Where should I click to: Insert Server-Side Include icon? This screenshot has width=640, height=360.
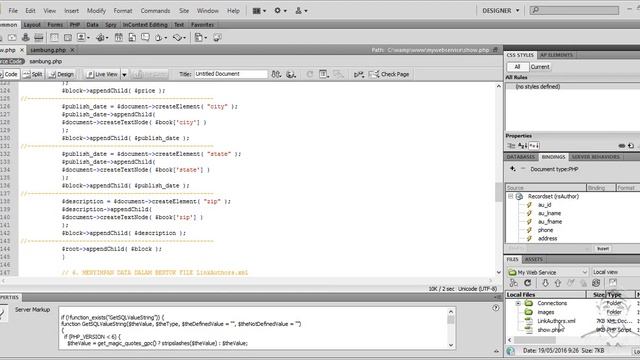(x=132, y=38)
